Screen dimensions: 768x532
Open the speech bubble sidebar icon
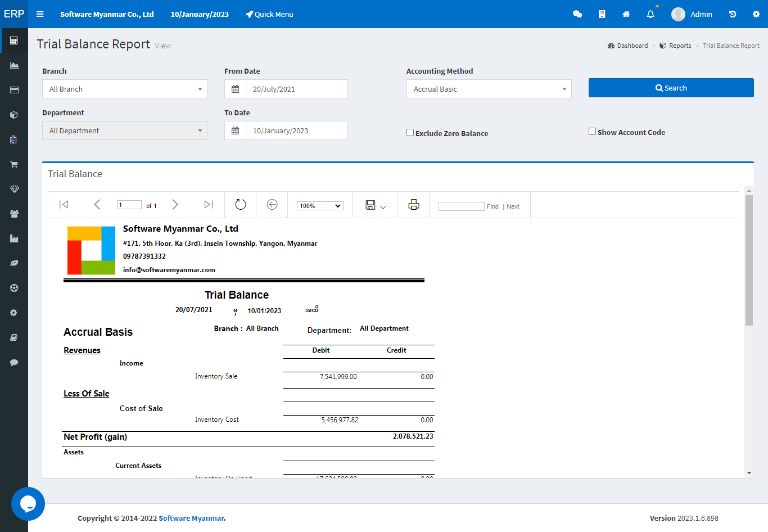(14, 362)
